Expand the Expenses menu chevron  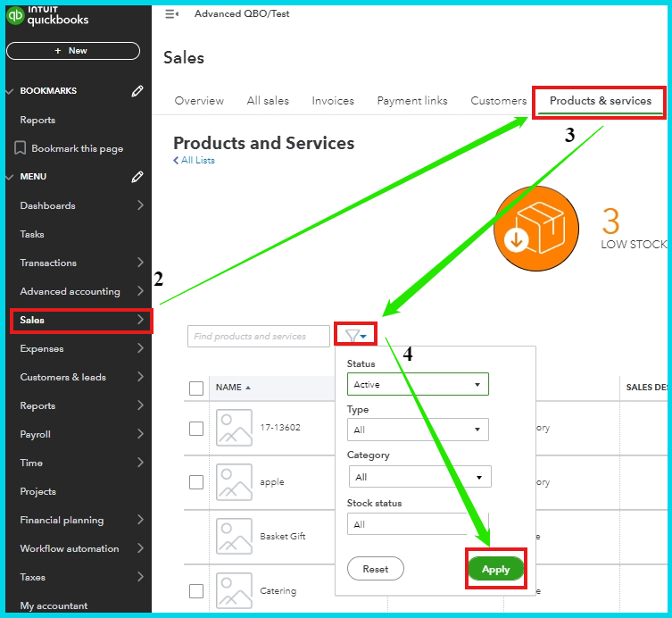point(140,348)
